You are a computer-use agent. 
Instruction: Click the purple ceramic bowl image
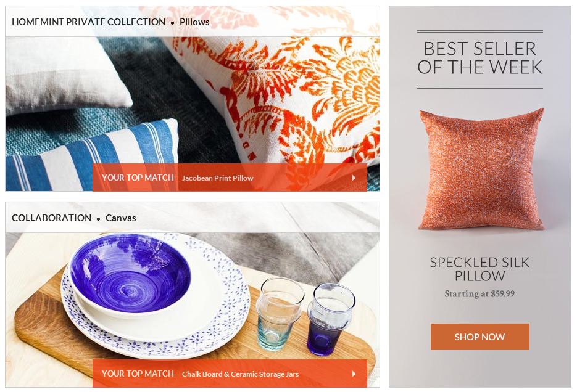(x=130, y=275)
